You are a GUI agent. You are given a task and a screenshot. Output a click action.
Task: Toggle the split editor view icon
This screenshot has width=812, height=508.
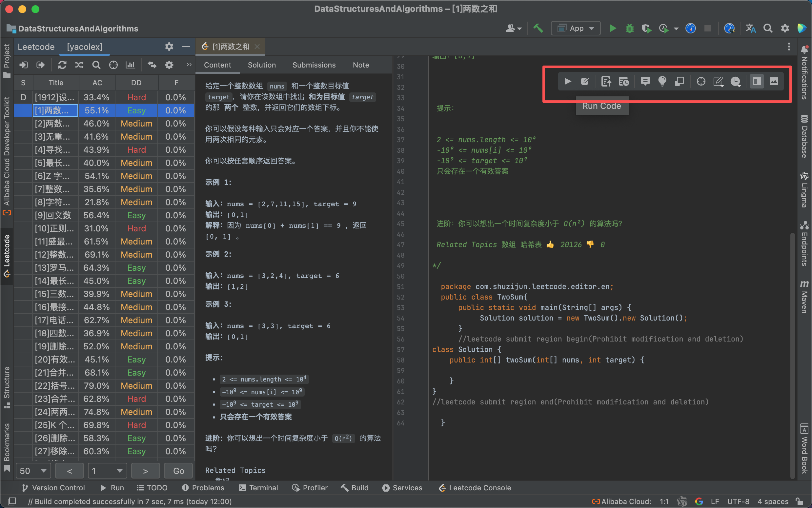coord(757,81)
